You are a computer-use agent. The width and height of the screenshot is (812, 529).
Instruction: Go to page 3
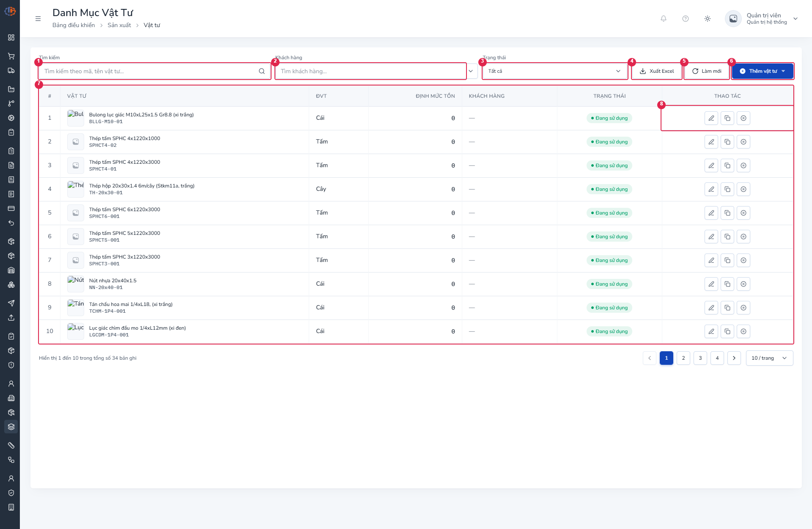(x=700, y=358)
